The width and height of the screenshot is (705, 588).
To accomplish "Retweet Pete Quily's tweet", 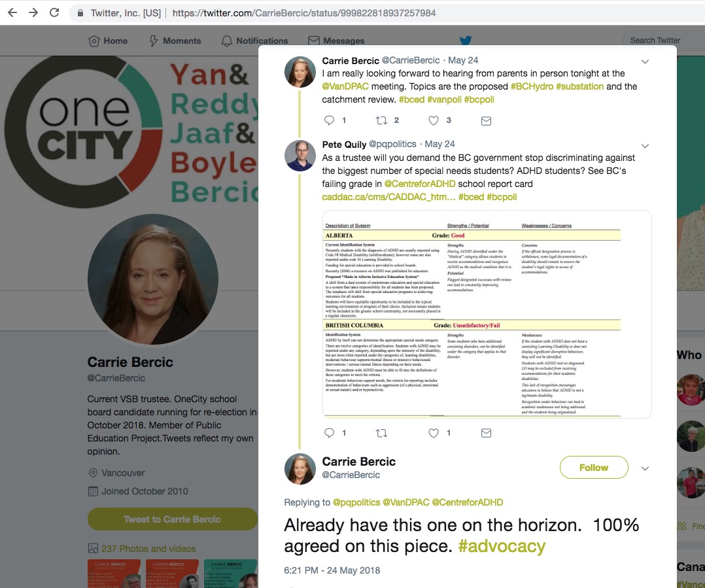I will (381, 433).
